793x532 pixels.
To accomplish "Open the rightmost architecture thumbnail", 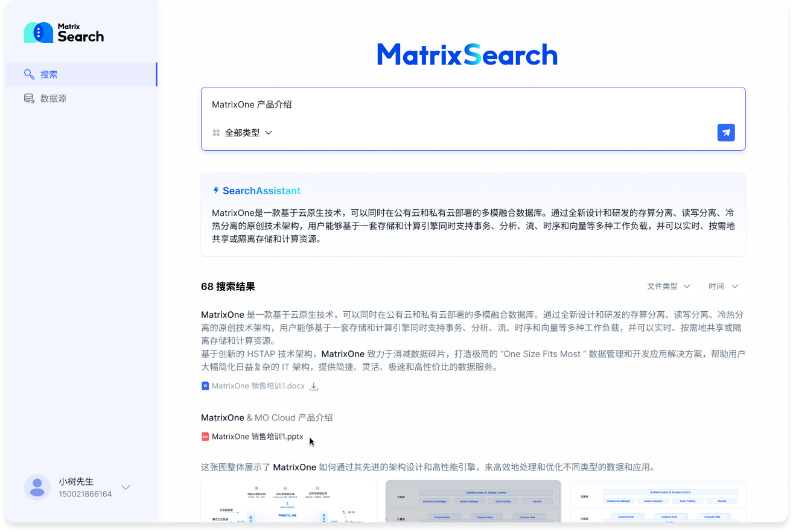I will 658,501.
